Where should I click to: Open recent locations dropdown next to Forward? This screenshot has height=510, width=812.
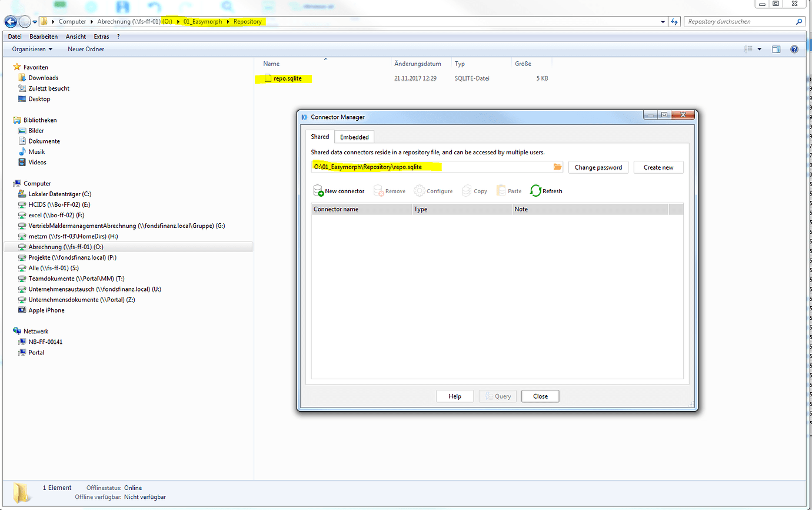tap(35, 22)
